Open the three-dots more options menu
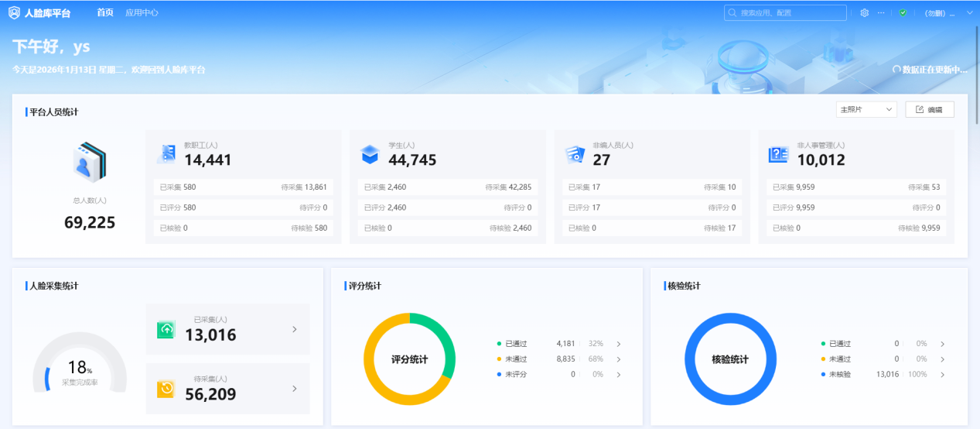The width and height of the screenshot is (980, 429). point(881,13)
